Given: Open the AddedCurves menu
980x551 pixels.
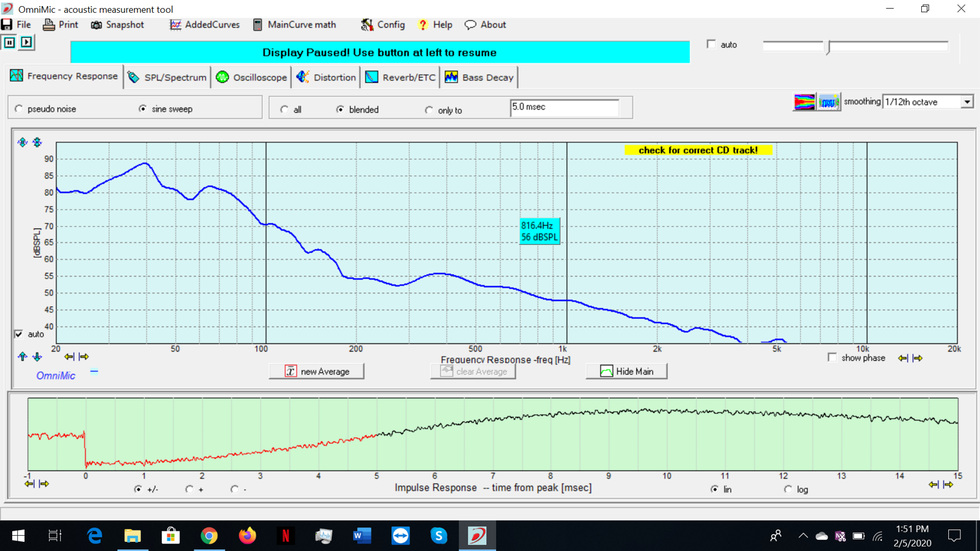Looking at the screenshot, I should click(205, 24).
